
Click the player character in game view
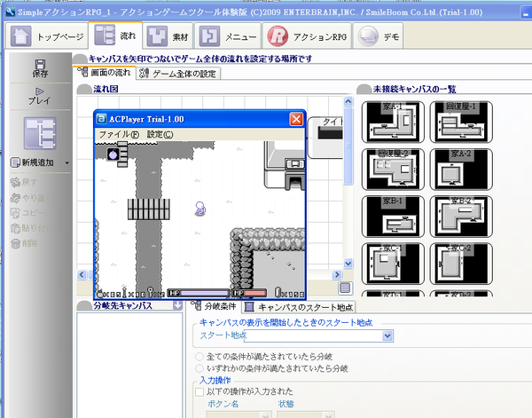[199, 209]
